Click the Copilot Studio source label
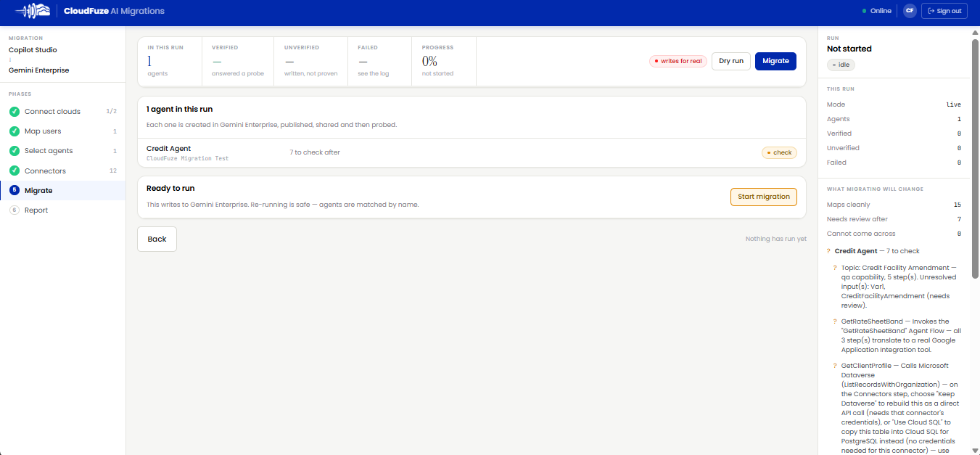This screenshot has height=455, width=980. pos(33,50)
